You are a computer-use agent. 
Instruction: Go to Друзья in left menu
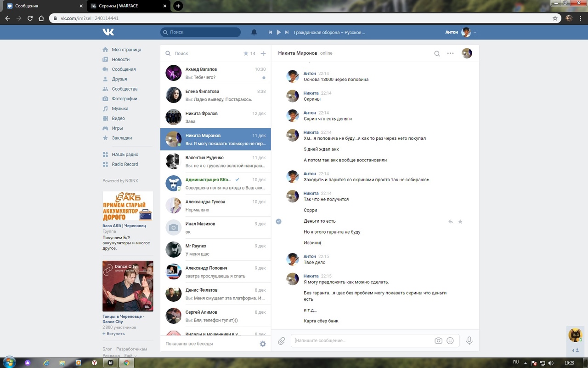pyautogui.click(x=119, y=79)
